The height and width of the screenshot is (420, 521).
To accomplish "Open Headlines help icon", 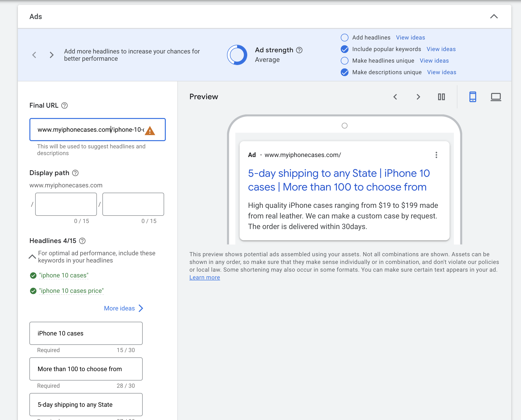I will pos(82,241).
